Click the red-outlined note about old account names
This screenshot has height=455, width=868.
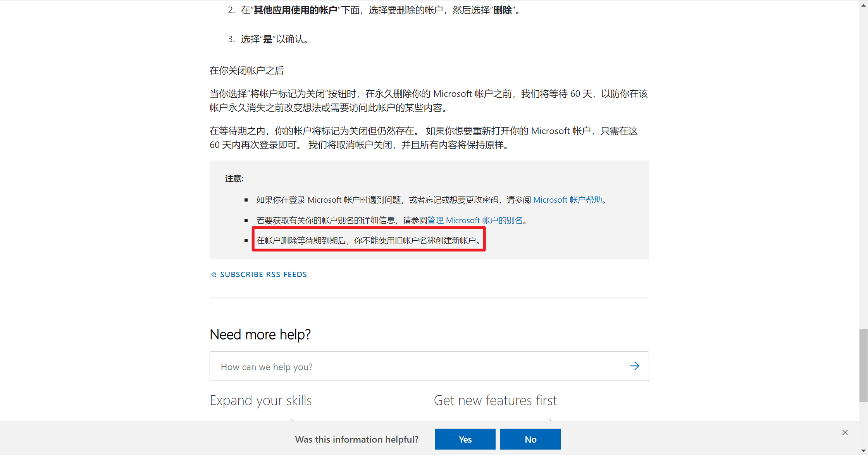coord(369,240)
